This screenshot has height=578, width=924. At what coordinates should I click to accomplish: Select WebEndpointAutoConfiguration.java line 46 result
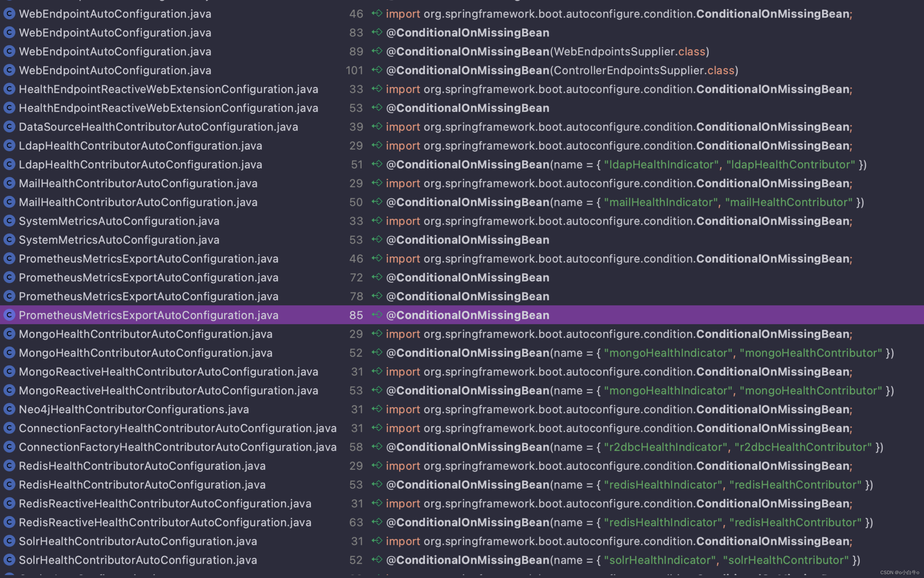pyautogui.click(x=115, y=14)
